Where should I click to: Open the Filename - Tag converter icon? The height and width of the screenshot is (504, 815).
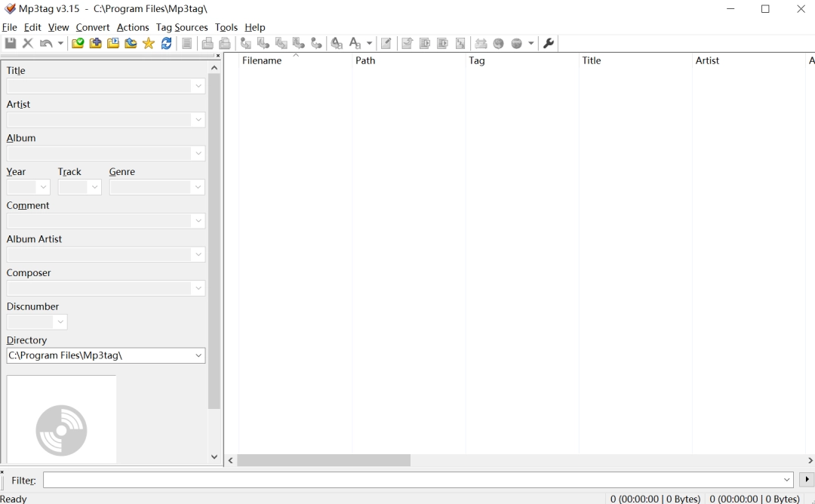pos(263,43)
